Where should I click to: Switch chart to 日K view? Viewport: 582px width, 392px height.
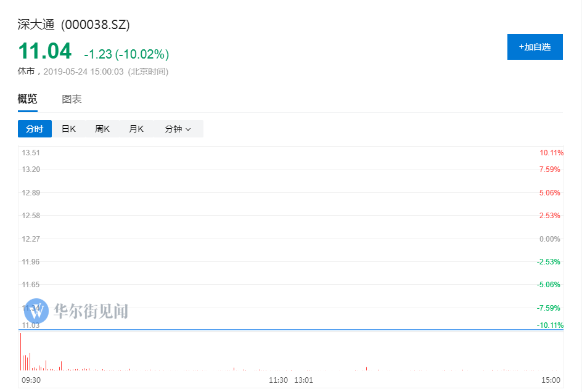pos(68,129)
